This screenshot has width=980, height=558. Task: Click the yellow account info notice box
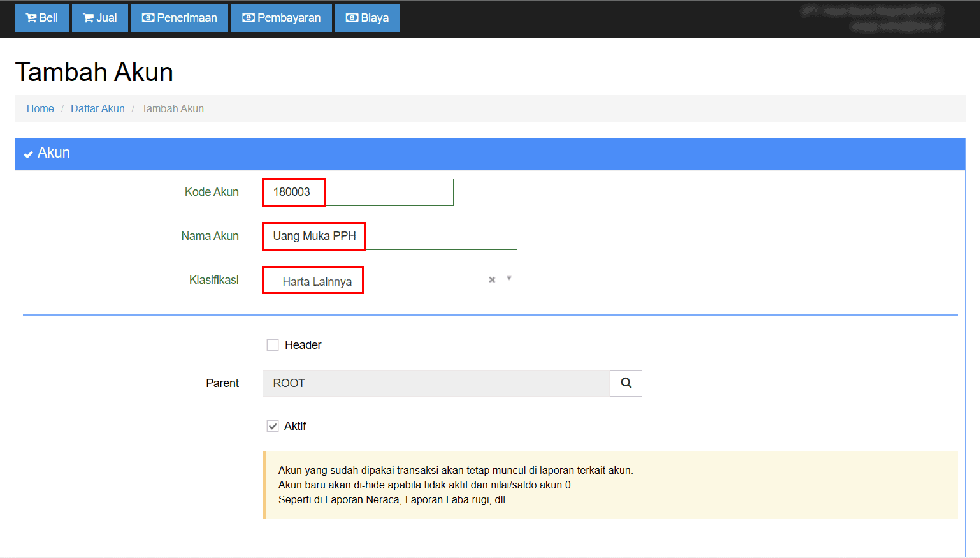pos(610,485)
